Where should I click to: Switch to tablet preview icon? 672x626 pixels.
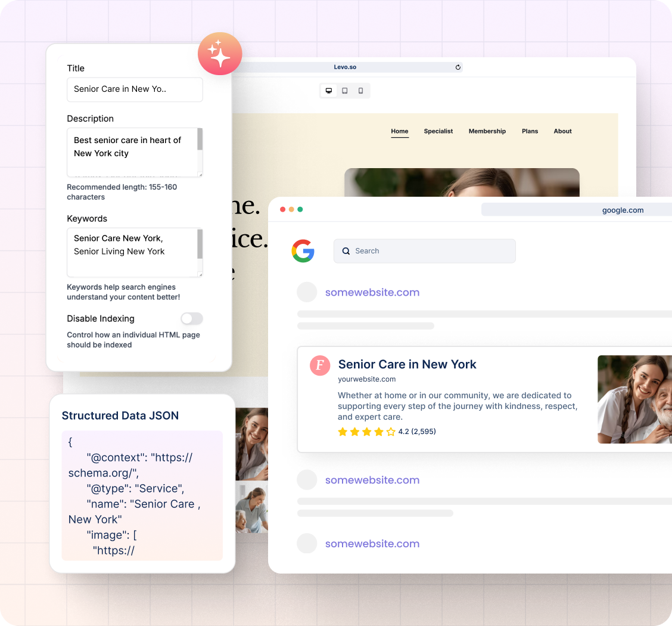(x=344, y=91)
